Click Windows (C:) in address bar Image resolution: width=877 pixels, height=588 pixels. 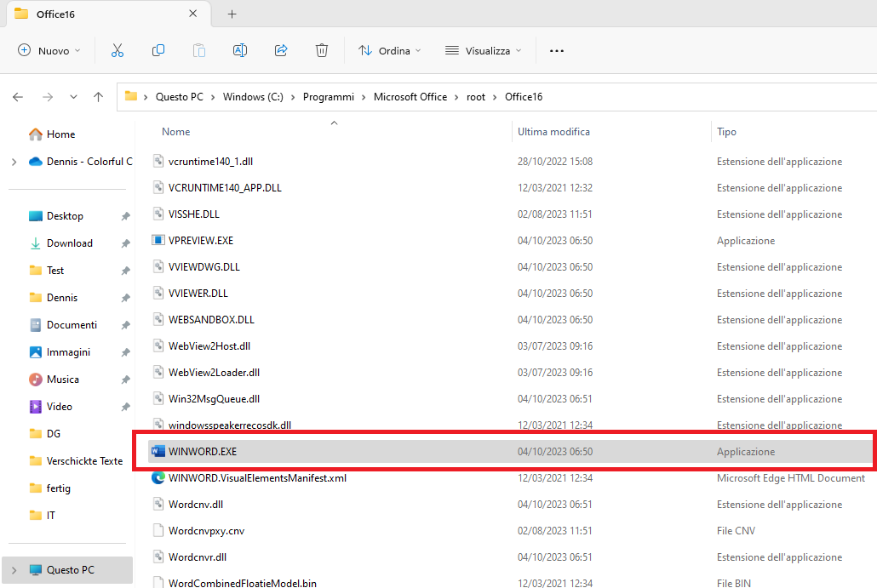(253, 97)
